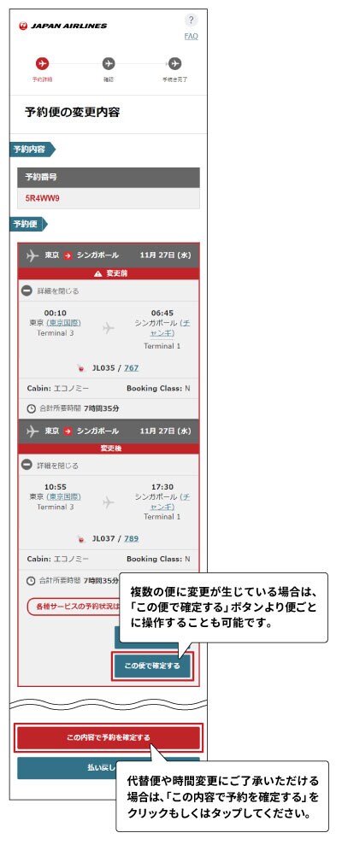Screen dimensions: 342x868
Task: Select the red 予約詳細 step airplane icon
Action: (42, 63)
